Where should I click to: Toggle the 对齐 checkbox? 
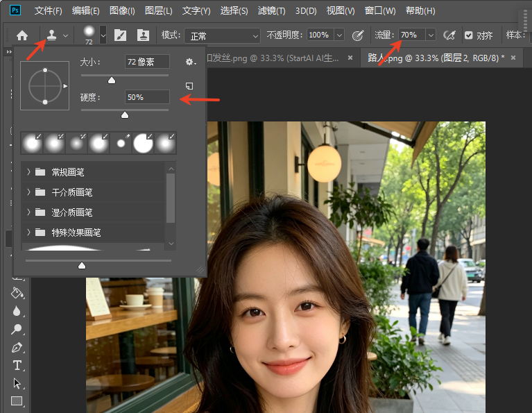pos(469,35)
